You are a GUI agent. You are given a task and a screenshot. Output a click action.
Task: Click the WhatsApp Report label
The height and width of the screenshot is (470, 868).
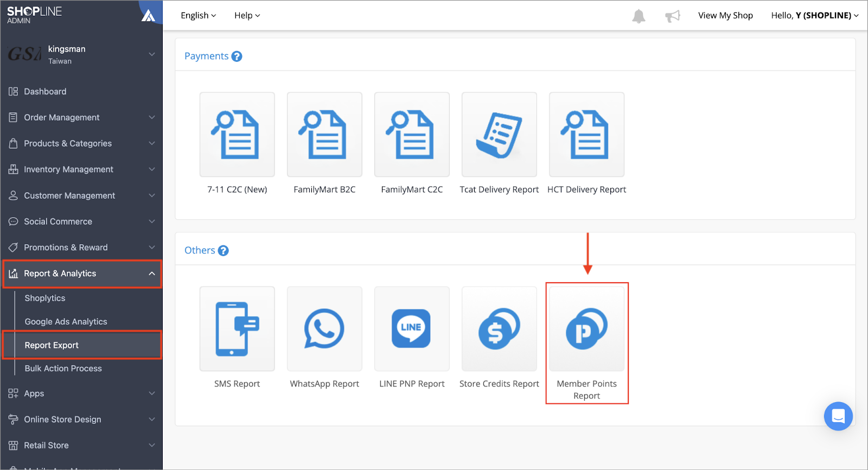click(x=324, y=384)
